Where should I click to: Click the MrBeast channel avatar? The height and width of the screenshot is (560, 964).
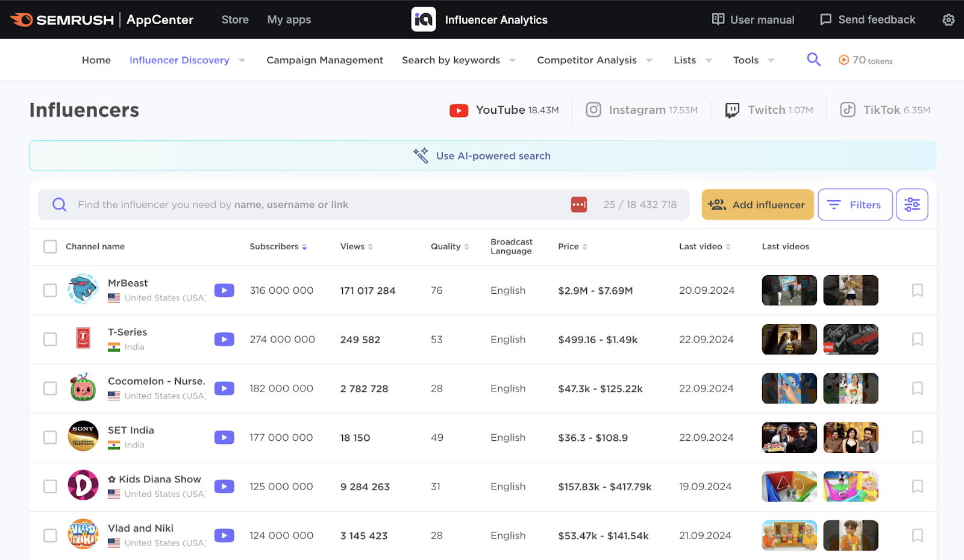(x=83, y=289)
